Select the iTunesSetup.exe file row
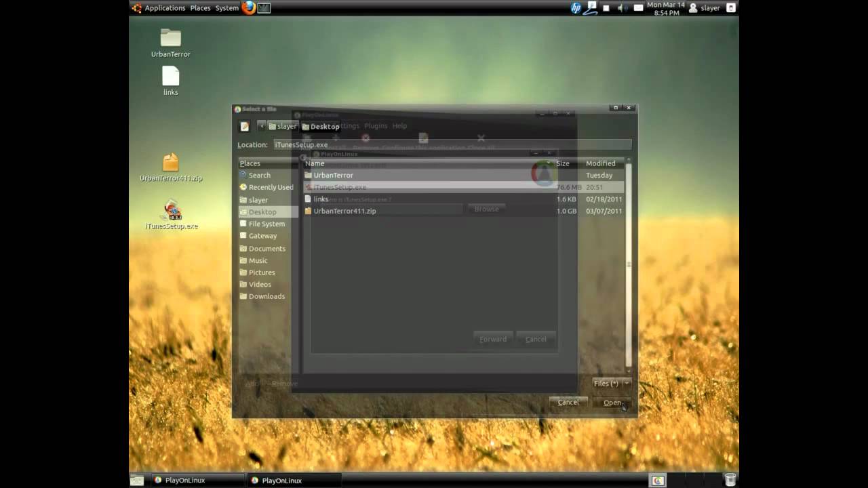This screenshot has width=868, height=488. 463,187
